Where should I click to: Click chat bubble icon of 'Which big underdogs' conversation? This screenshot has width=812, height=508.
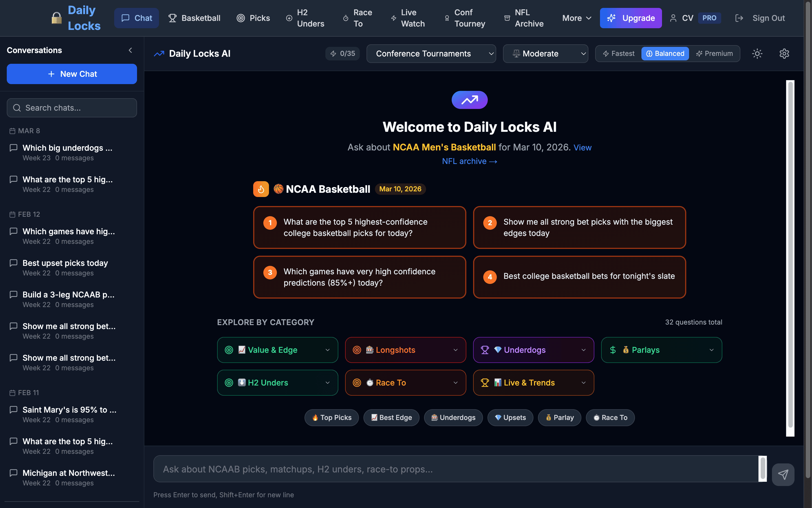pos(14,148)
